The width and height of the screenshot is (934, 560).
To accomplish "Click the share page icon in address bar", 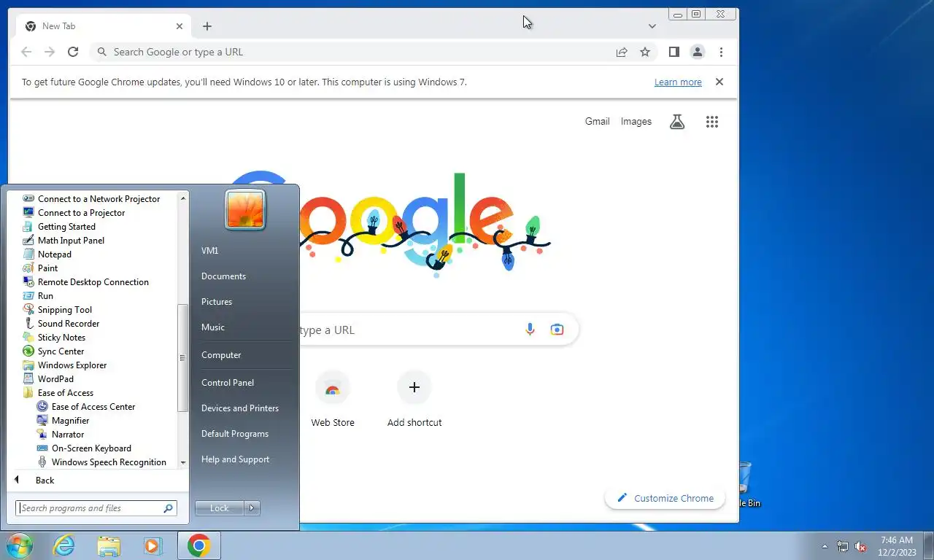I will point(622,52).
